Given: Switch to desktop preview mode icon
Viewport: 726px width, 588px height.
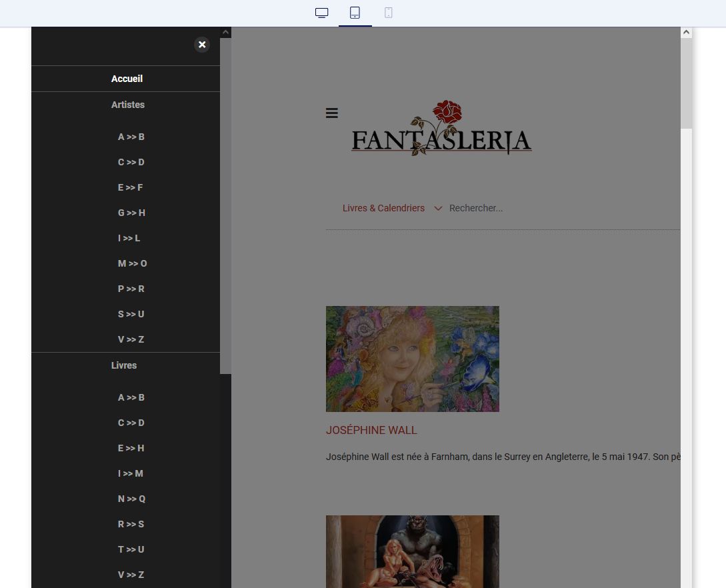Looking at the screenshot, I should [x=321, y=13].
